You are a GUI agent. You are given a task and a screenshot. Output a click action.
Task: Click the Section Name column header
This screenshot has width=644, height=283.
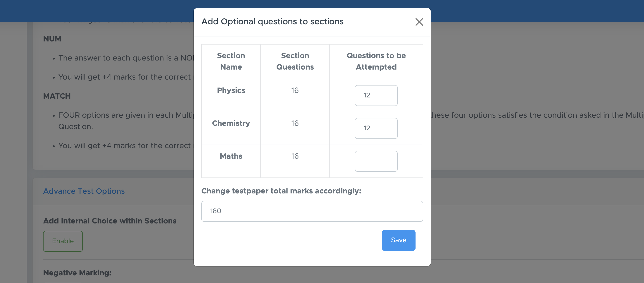(231, 61)
